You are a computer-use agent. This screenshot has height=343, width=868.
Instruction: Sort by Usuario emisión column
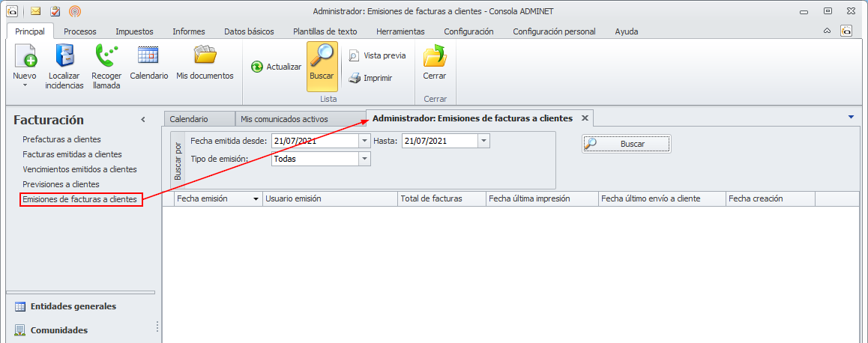pyautogui.click(x=331, y=199)
